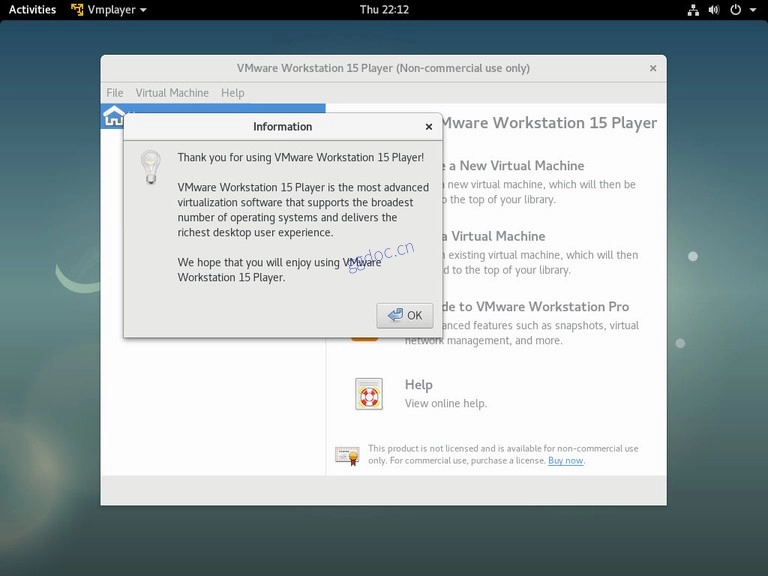Click the network status icon
This screenshot has height=576, width=768.
[693, 10]
